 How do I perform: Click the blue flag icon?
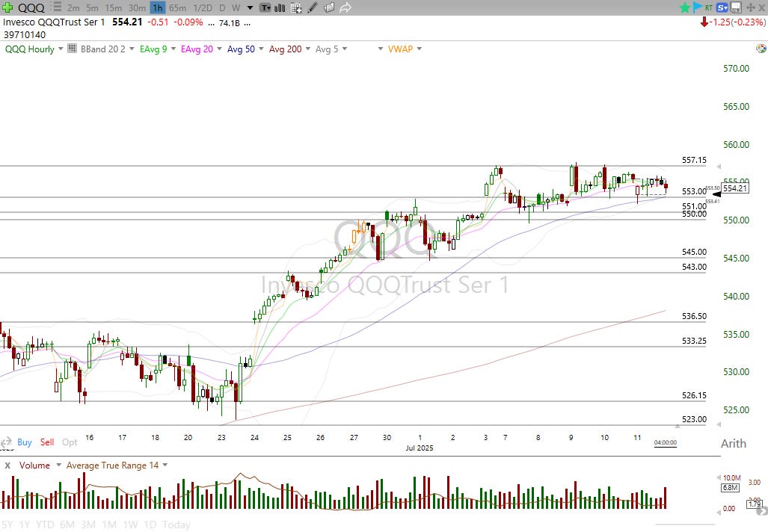pos(698,7)
